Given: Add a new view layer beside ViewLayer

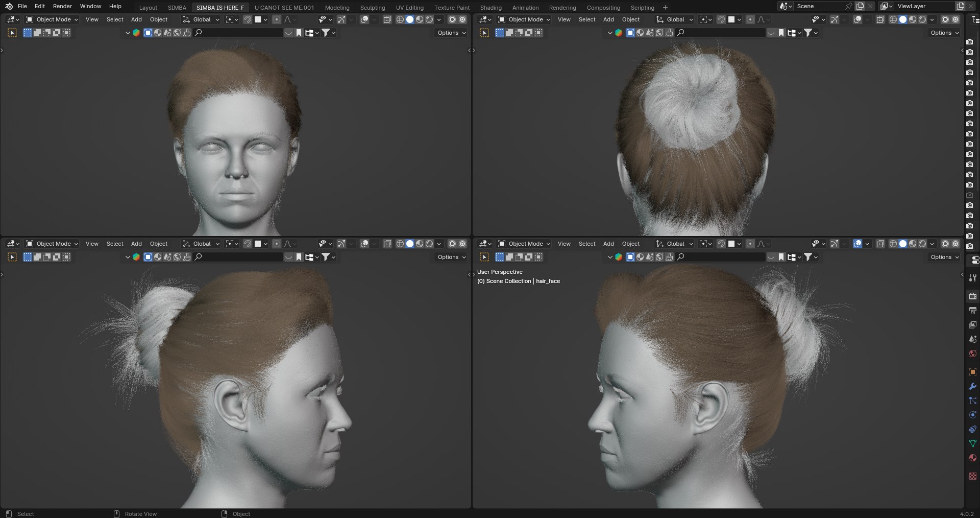Looking at the screenshot, I should 960,6.
